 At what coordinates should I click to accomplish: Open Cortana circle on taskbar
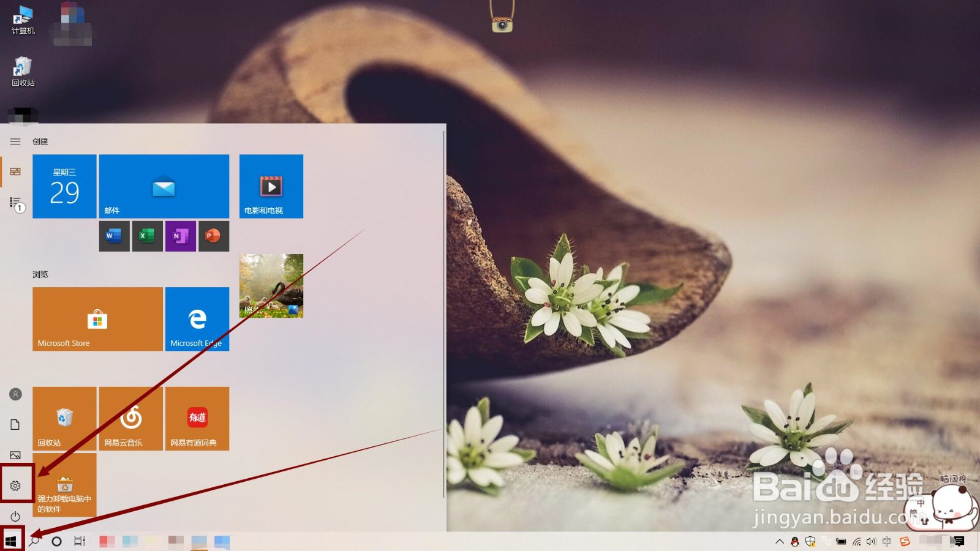[x=56, y=541]
